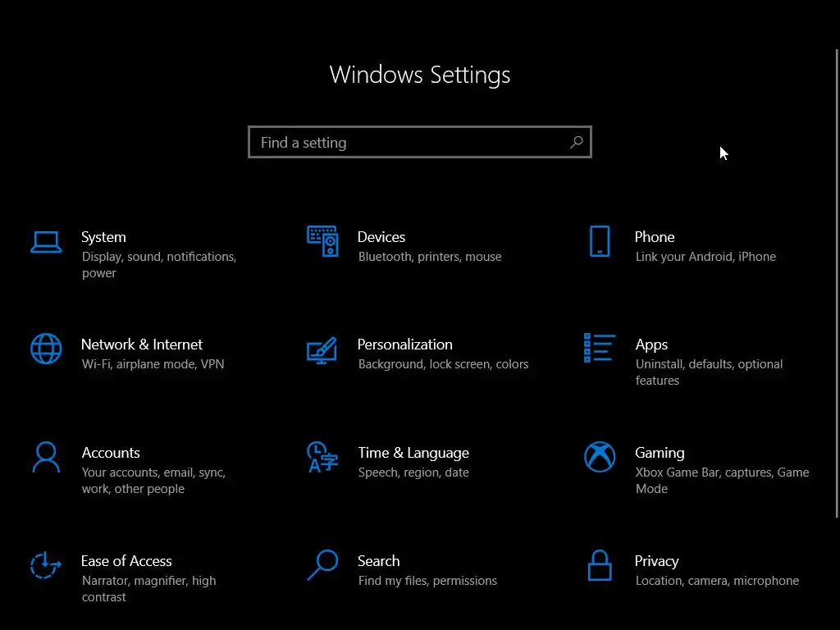Click the magnifier icon in search box

[x=577, y=142]
